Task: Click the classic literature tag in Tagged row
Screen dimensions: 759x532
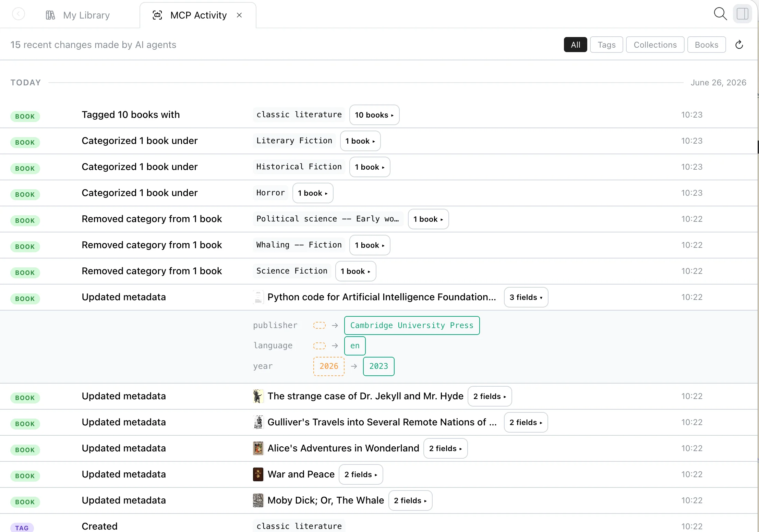Action: click(x=299, y=114)
